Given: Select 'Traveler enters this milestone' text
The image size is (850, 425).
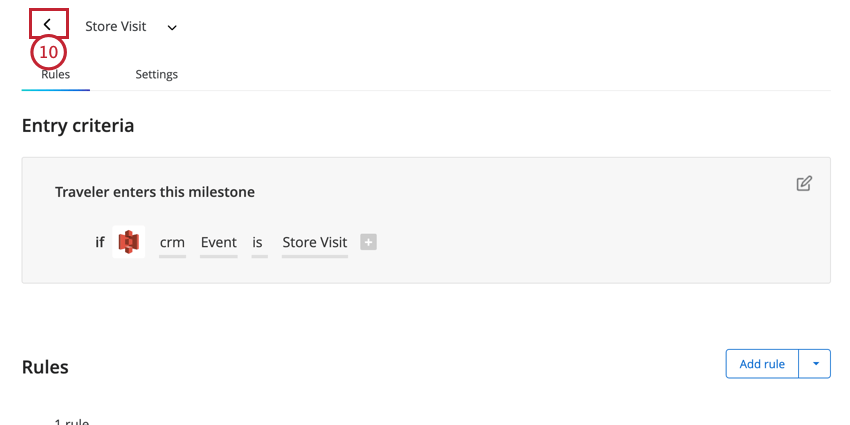Looking at the screenshot, I should [x=154, y=192].
